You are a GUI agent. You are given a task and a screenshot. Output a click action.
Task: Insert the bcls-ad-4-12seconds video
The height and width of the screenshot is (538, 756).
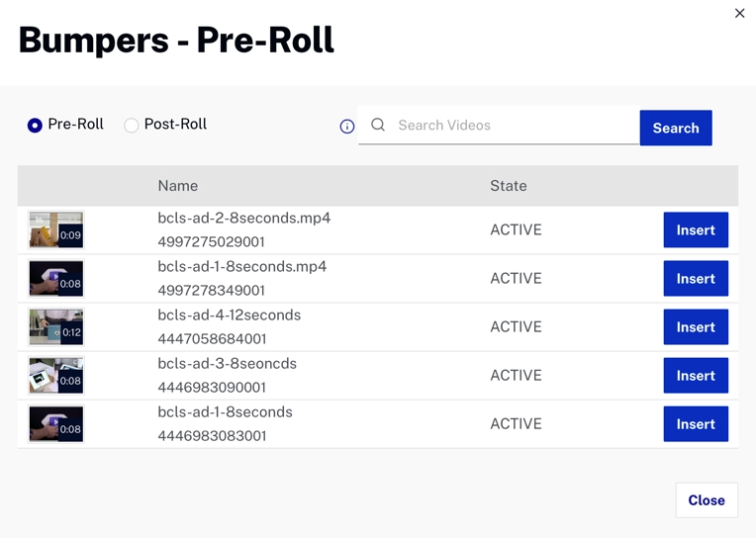coord(695,327)
